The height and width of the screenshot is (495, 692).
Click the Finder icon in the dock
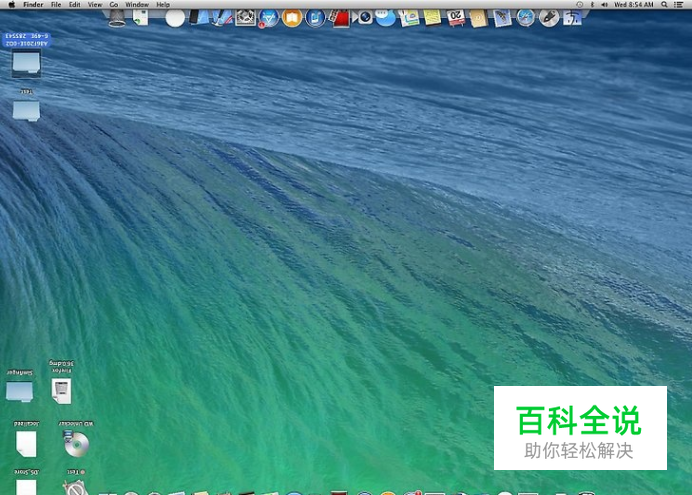coord(572,19)
